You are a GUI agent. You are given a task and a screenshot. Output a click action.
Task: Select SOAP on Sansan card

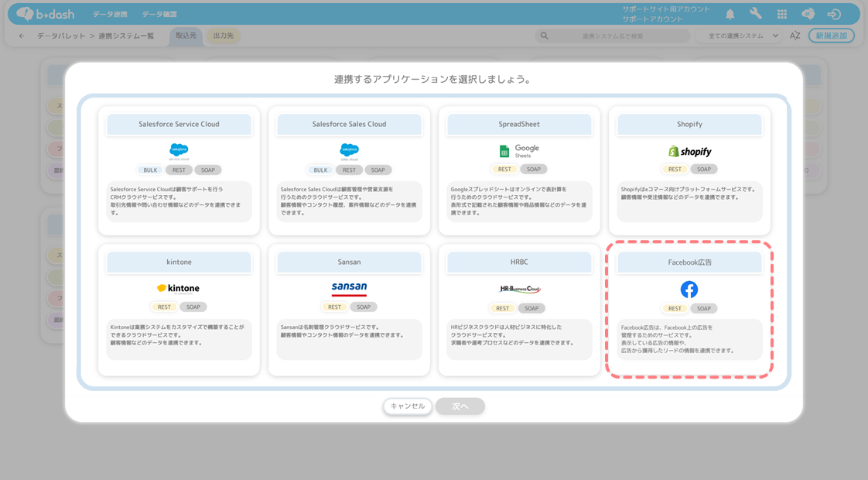[x=364, y=307]
